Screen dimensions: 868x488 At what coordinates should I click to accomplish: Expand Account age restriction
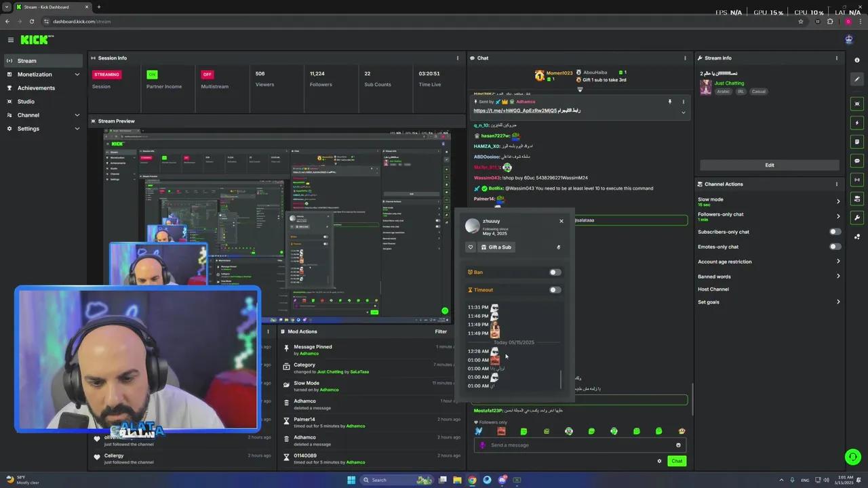[x=769, y=262]
